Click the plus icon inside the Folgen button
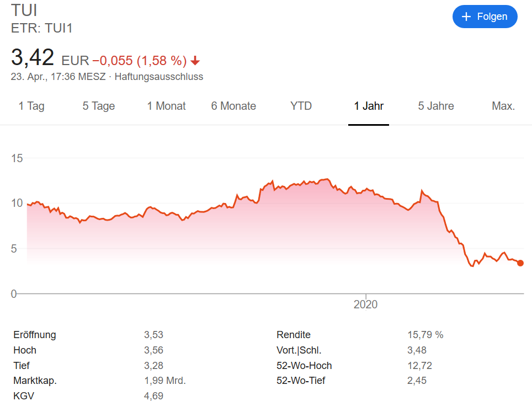Image resolution: width=532 pixels, height=401 pixels. point(467,17)
